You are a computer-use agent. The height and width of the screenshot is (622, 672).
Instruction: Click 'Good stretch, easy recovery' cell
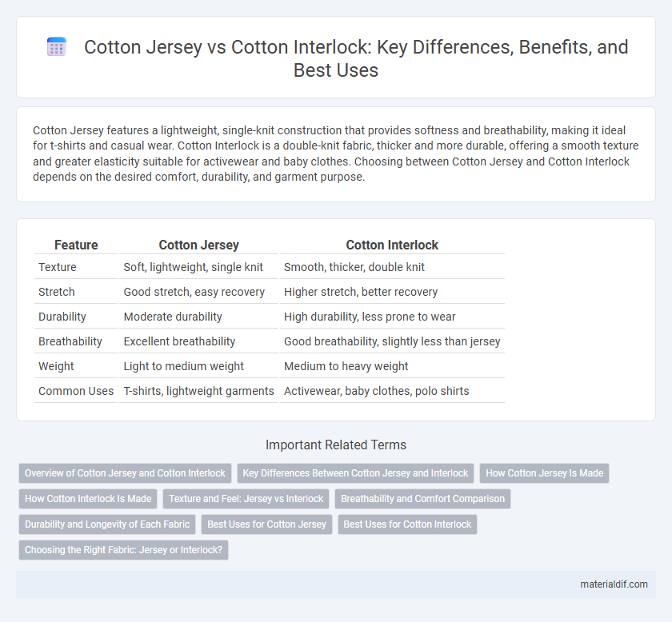199,292
